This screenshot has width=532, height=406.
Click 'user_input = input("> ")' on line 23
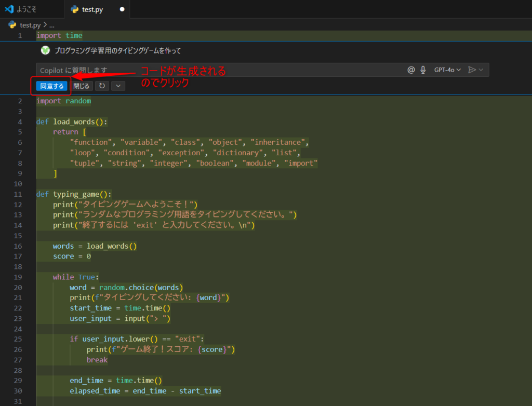point(120,318)
